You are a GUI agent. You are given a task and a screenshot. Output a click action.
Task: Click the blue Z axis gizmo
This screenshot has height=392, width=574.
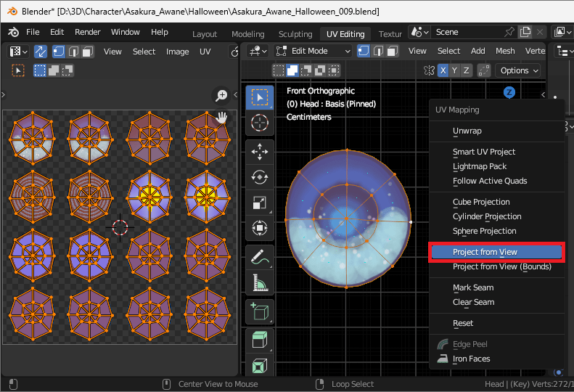point(509,92)
